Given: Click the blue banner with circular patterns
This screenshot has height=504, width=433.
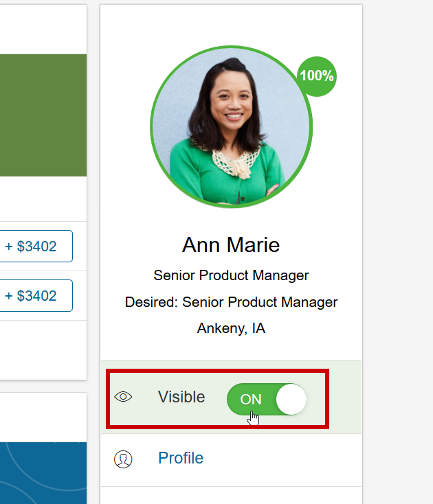Looking at the screenshot, I should tap(43, 473).
